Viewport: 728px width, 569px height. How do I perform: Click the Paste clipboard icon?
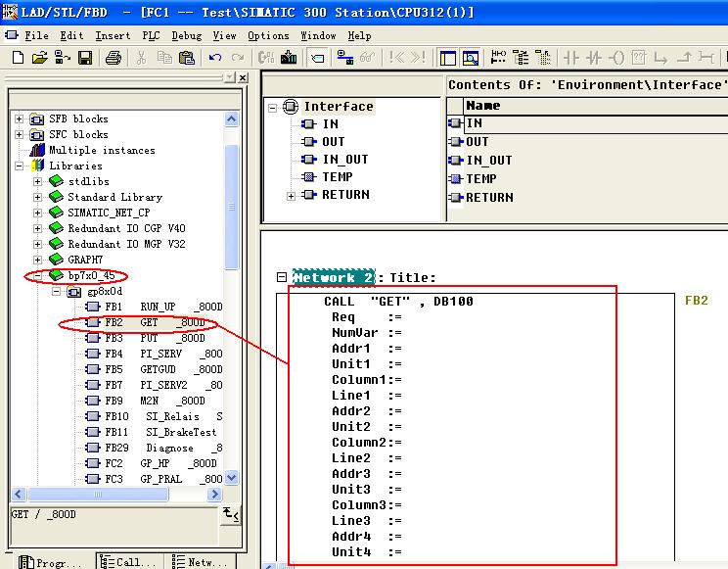pyautogui.click(x=187, y=58)
